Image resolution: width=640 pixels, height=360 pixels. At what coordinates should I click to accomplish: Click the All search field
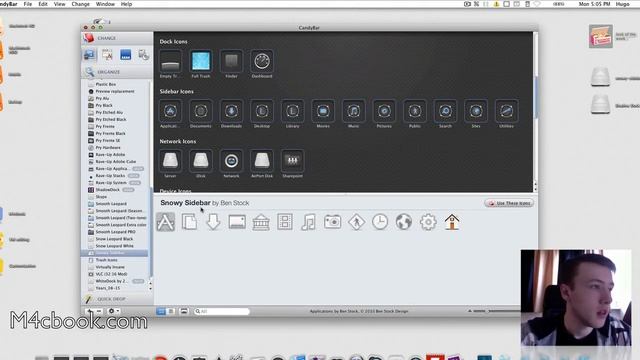click(222, 311)
